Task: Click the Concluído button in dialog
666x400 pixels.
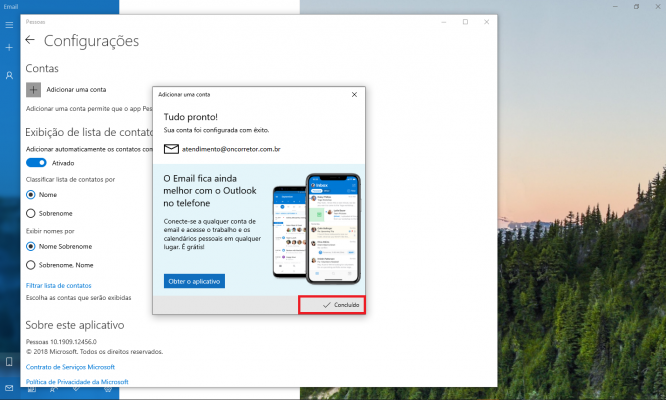Action: [x=332, y=305]
